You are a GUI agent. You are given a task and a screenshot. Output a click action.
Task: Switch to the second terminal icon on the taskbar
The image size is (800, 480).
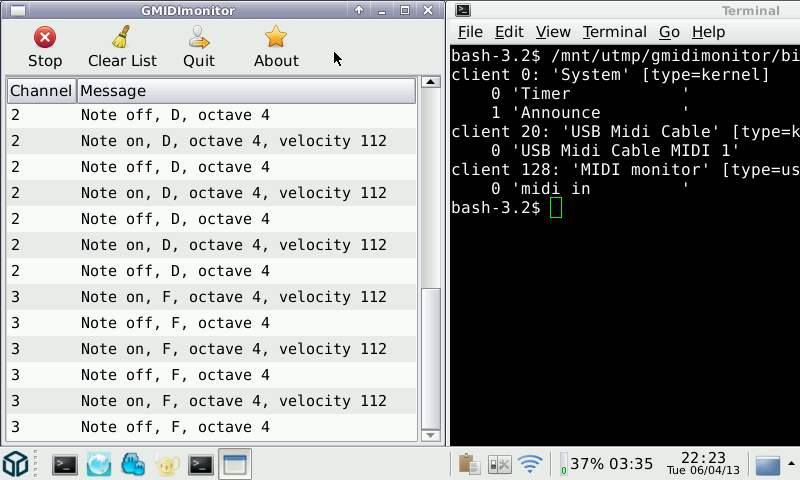click(201, 464)
